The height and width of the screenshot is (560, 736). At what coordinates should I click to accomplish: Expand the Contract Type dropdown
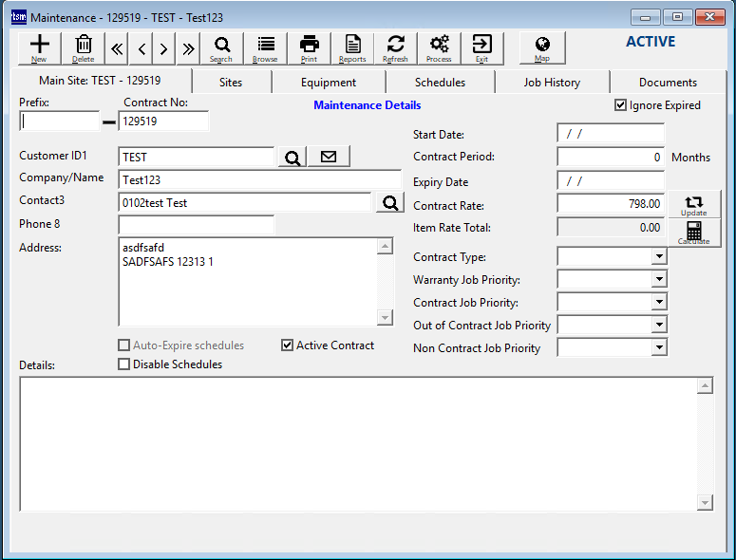(659, 257)
